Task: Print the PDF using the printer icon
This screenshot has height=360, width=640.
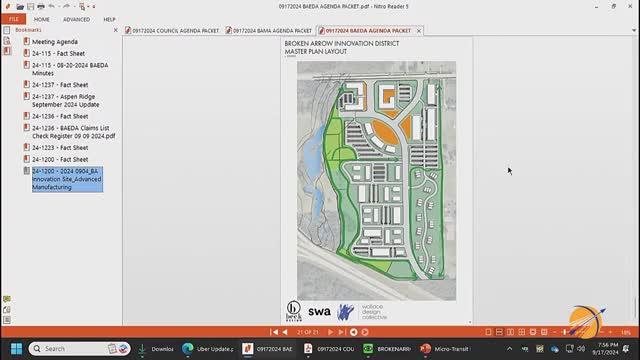Action: click(41, 7)
